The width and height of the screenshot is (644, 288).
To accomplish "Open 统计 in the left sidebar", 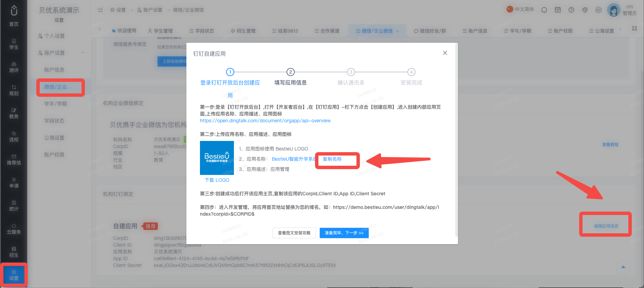I will tap(14, 206).
